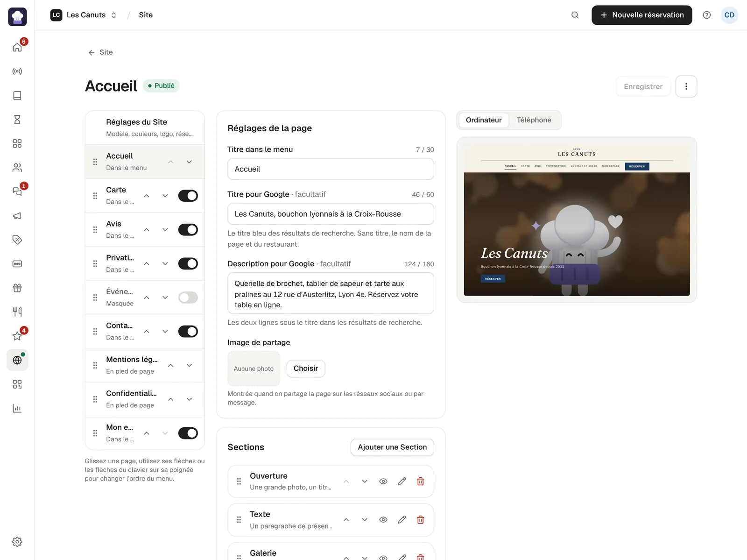
Task: Move the Texte section up with chevron
Action: [x=346, y=520]
